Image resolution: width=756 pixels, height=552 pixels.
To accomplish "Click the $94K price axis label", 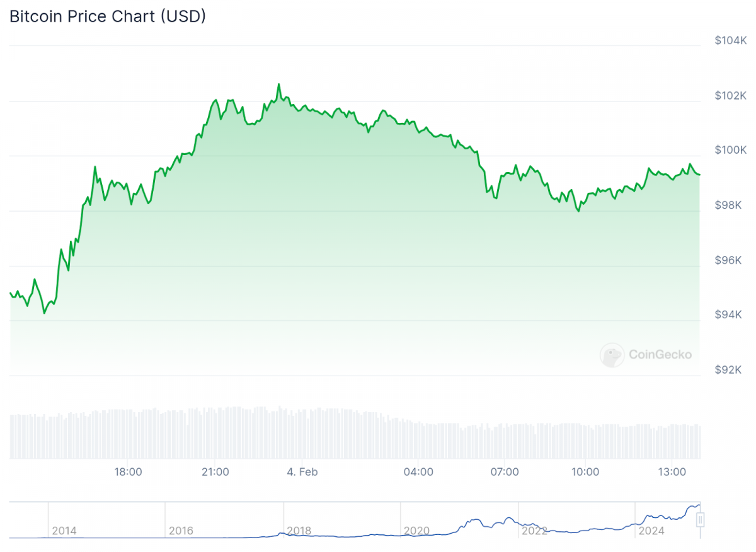I will (731, 314).
